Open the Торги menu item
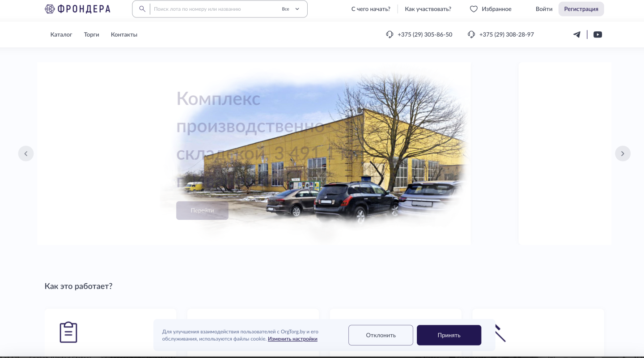This screenshot has width=644, height=358. pos(92,34)
